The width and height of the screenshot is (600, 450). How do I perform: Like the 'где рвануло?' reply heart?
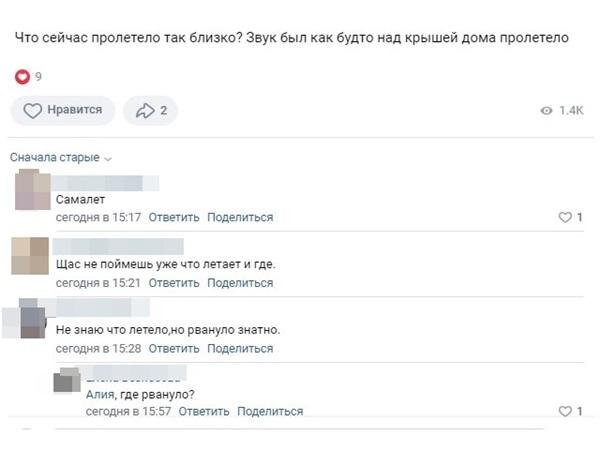[x=565, y=411]
